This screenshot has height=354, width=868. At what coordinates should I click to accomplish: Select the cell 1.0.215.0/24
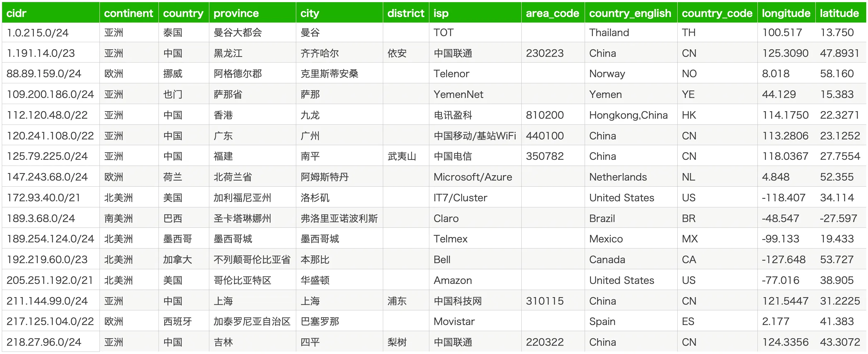pyautogui.click(x=51, y=33)
